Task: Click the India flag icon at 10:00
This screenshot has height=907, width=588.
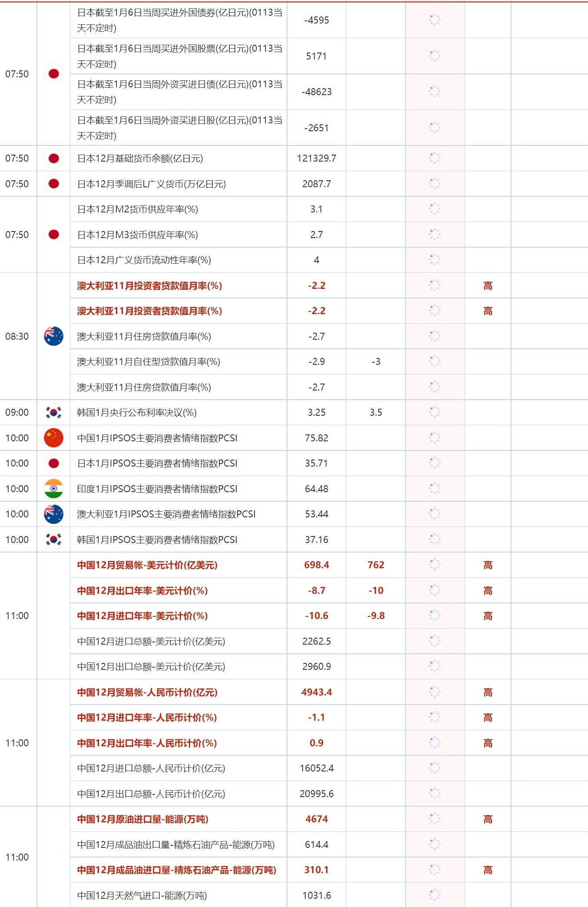Action: [x=53, y=489]
